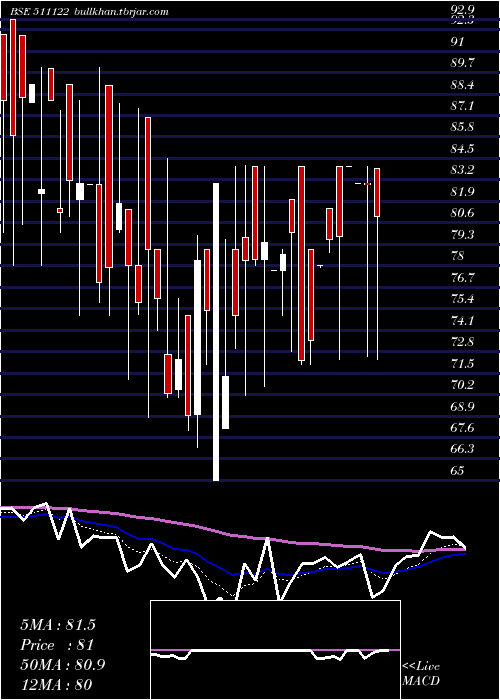This screenshot has height=700, width=500.
Task: Click the 68.9 price axis label
Action: tap(462, 407)
